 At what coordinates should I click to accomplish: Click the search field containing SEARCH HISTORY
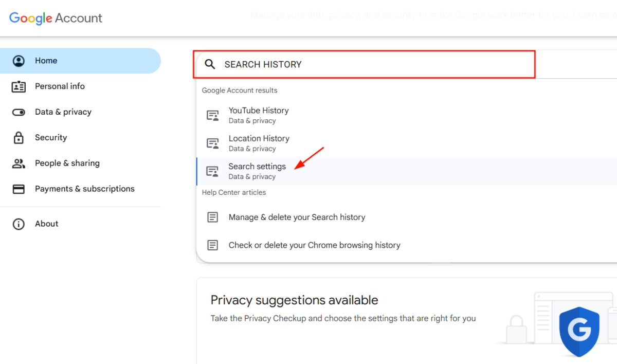tap(364, 64)
